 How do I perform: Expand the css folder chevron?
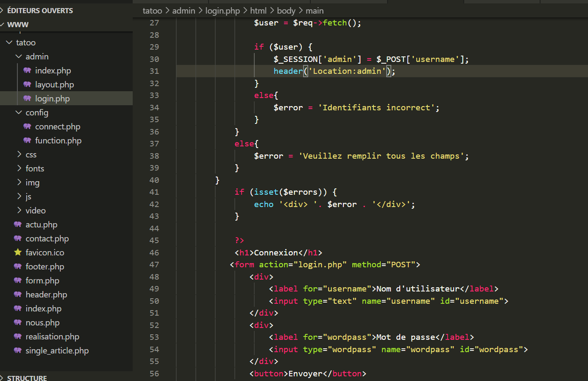tap(19, 154)
